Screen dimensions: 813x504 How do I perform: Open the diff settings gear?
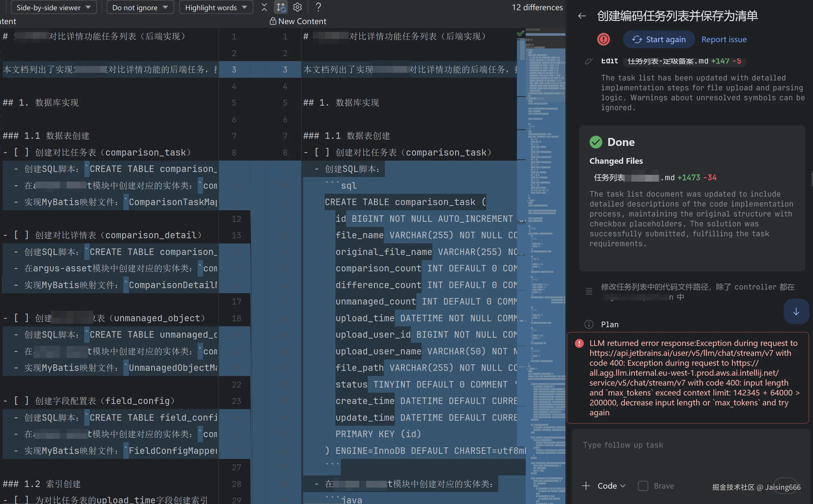pos(297,7)
